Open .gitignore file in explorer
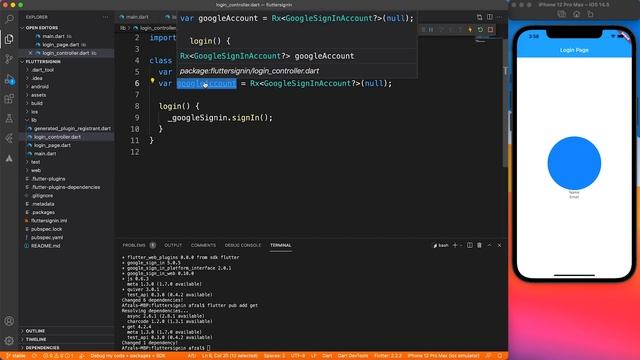 click(x=42, y=196)
